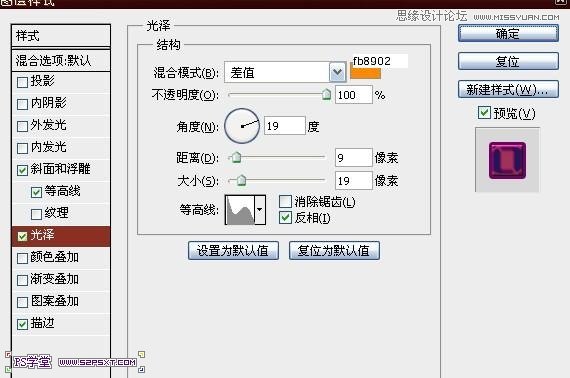570x378 pixels.
Task: Click the angle value field showing 19
Action: tap(285, 126)
